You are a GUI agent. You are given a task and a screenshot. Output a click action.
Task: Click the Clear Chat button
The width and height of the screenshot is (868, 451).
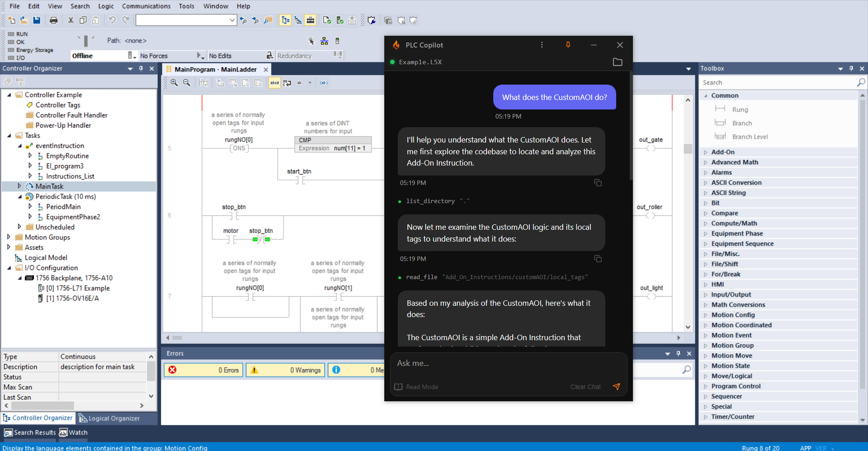pos(585,387)
